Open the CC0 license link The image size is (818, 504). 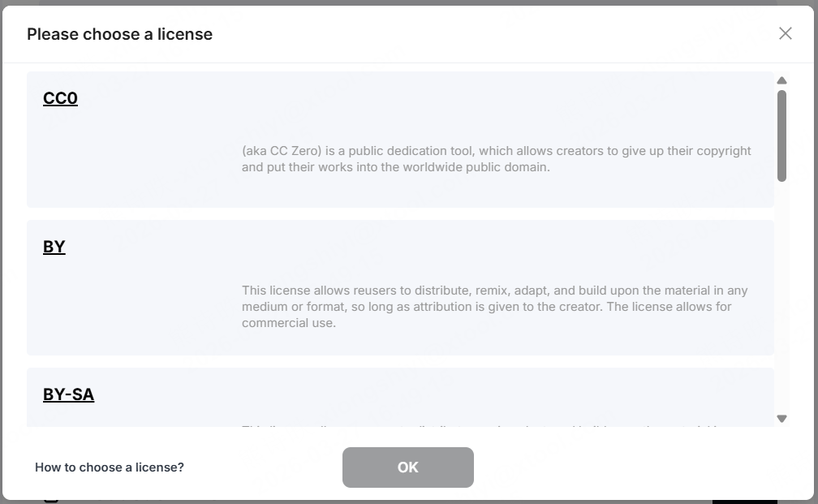click(x=61, y=98)
